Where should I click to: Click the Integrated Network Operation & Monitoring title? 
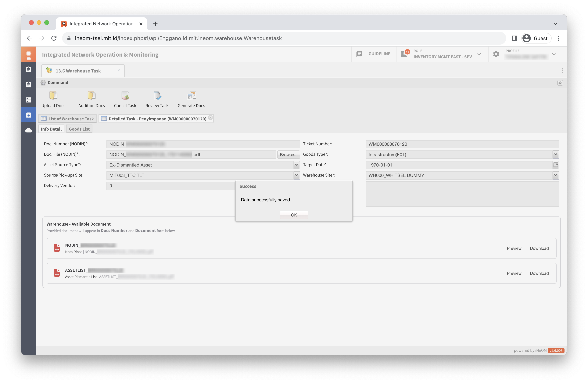tap(100, 54)
